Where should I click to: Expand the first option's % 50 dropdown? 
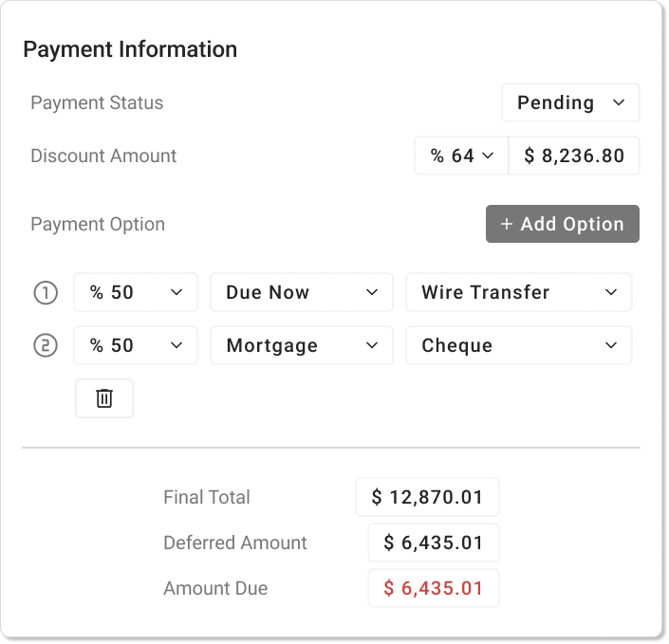pyautogui.click(x=136, y=293)
